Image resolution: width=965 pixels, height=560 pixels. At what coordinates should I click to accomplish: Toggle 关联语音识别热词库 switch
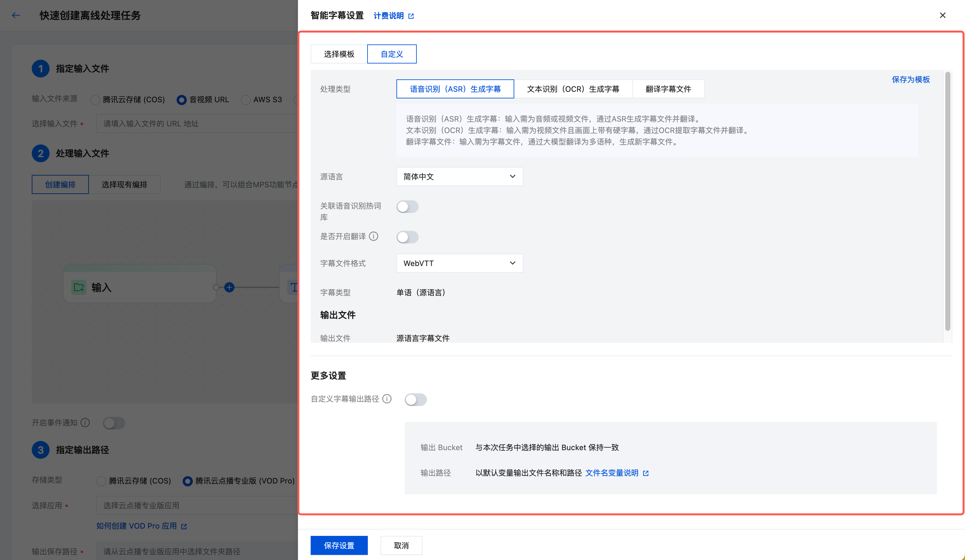pos(408,207)
